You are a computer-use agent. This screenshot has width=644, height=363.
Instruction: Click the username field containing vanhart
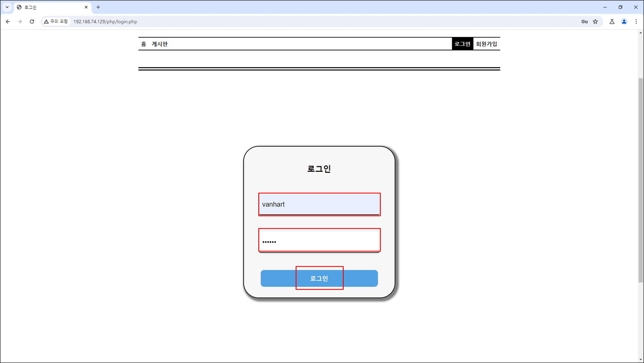click(x=319, y=204)
